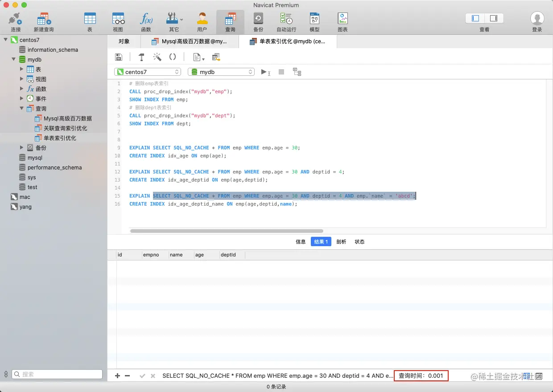Viewport: 553px width, 392px height.
Task: Collapse the mydb database tree node
Action: coord(14,59)
